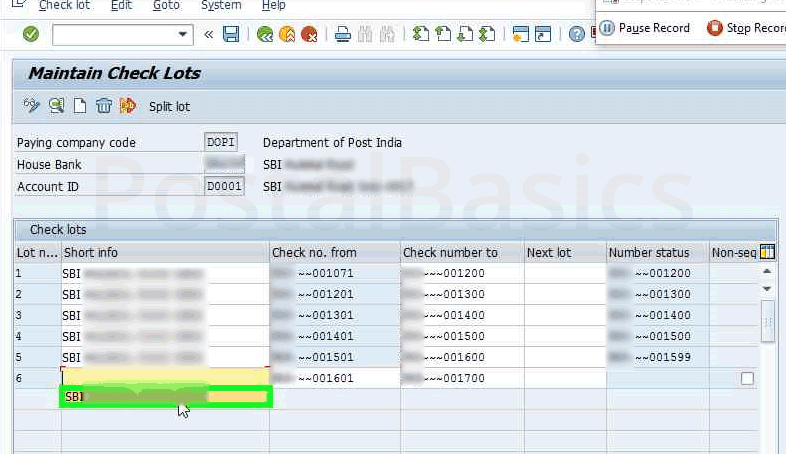The height and width of the screenshot is (454, 786).
Task: Click the Paying company code field
Action: click(x=220, y=142)
